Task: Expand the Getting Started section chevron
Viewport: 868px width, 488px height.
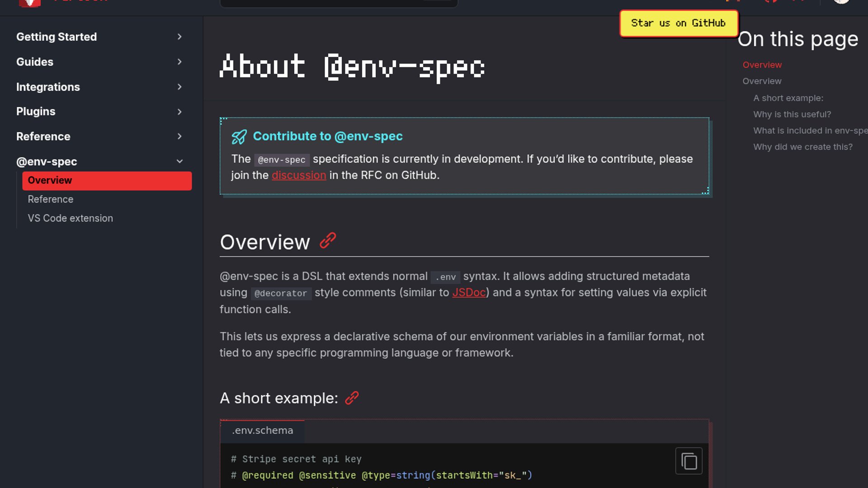Action: 179,37
